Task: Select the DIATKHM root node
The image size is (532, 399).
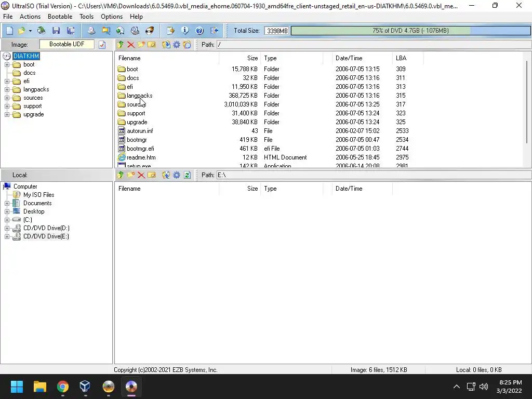Action: pos(26,56)
